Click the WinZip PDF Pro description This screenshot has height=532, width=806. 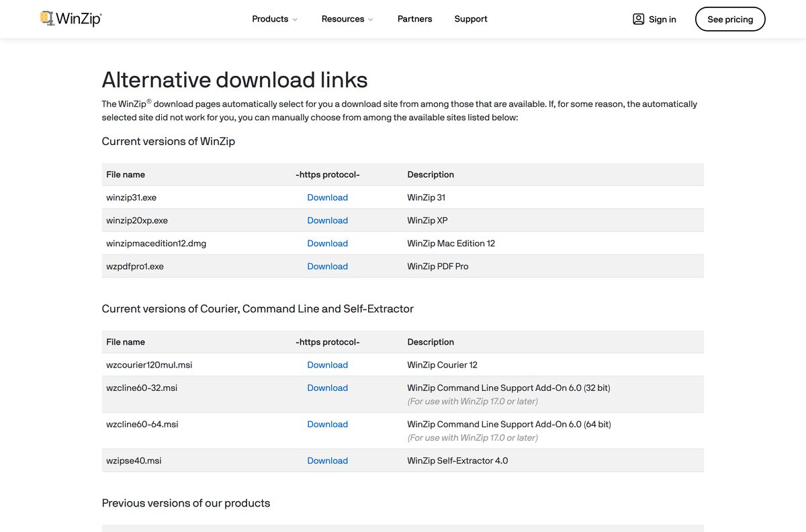[438, 266]
